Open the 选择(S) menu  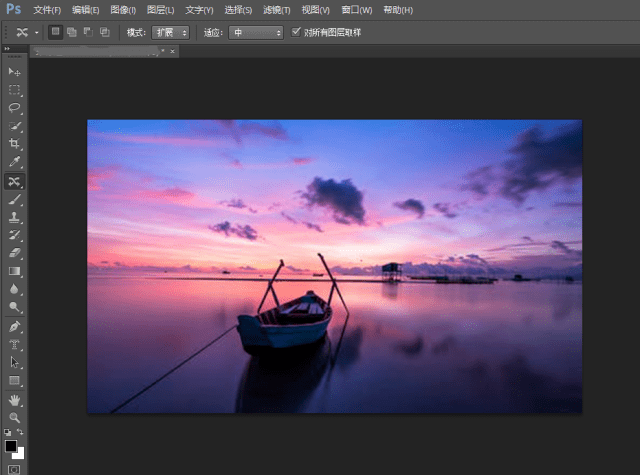[x=238, y=10]
